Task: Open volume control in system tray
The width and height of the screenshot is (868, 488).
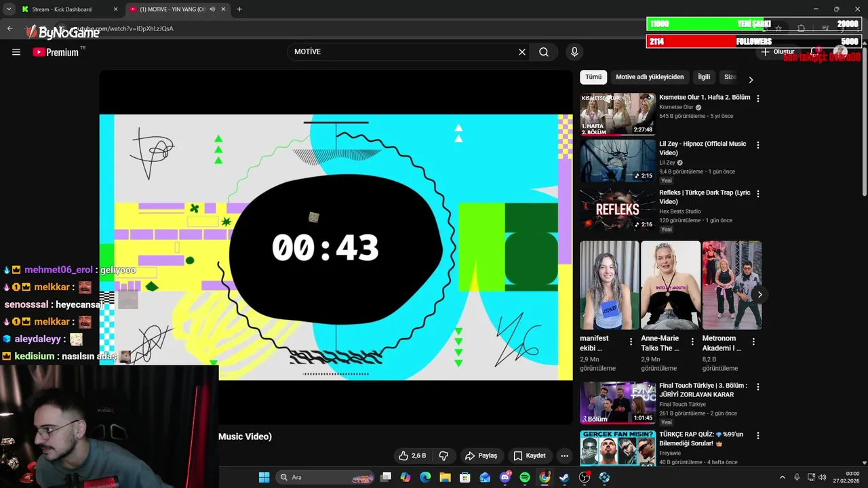Action: point(821,477)
